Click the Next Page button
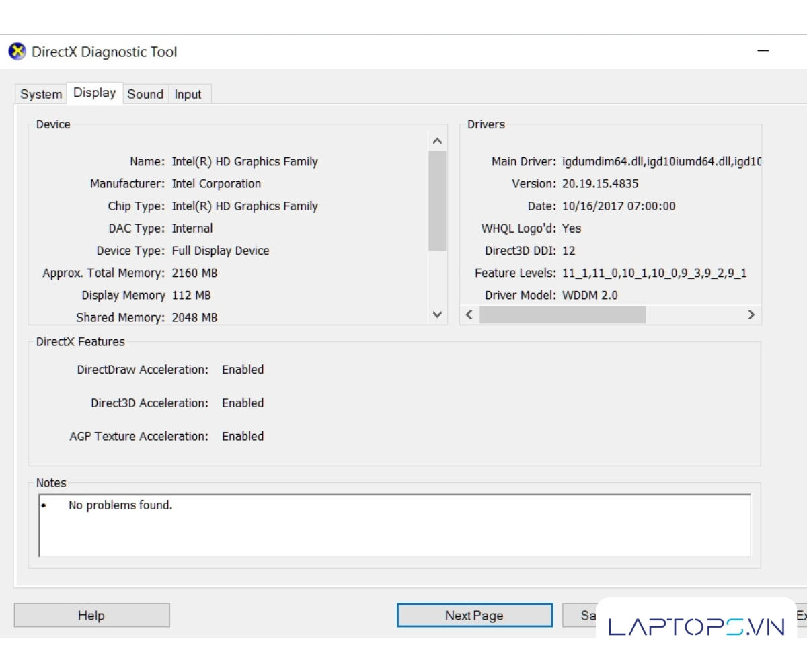 (474, 616)
